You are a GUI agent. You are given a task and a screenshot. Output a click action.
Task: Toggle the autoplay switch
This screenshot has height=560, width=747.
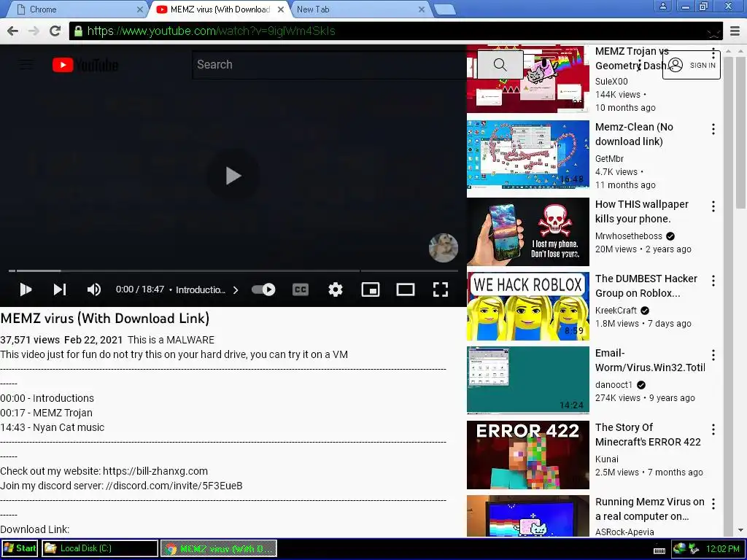tap(263, 289)
